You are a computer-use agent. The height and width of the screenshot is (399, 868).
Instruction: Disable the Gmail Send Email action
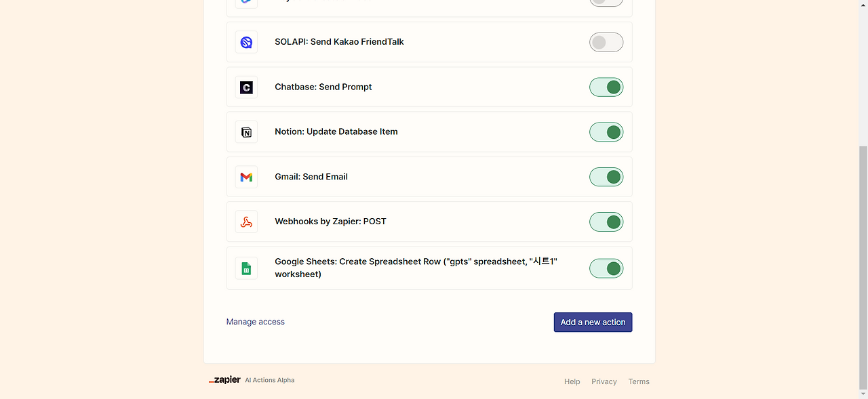(x=606, y=177)
